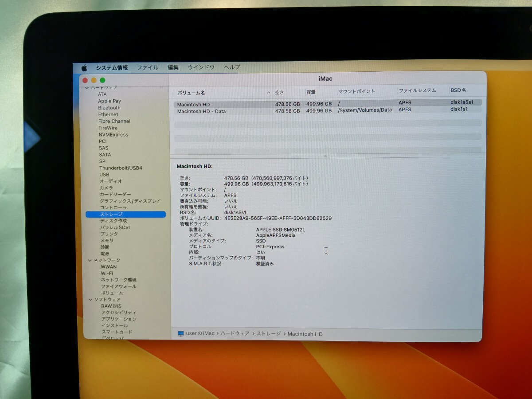The width and height of the screenshot is (532, 399).
Task: Select Apple Pay in the sidebar
Action: (110, 101)
